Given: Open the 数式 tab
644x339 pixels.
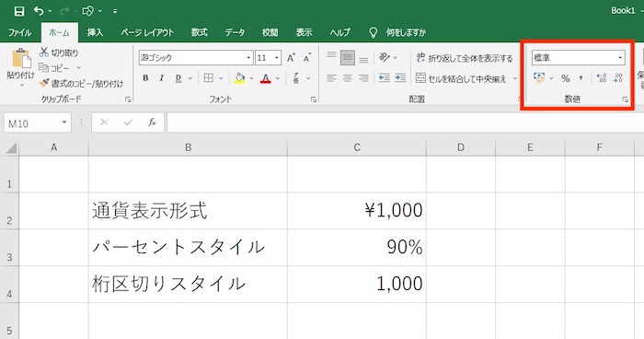Looking at the screenshot, I should (200, 32).
